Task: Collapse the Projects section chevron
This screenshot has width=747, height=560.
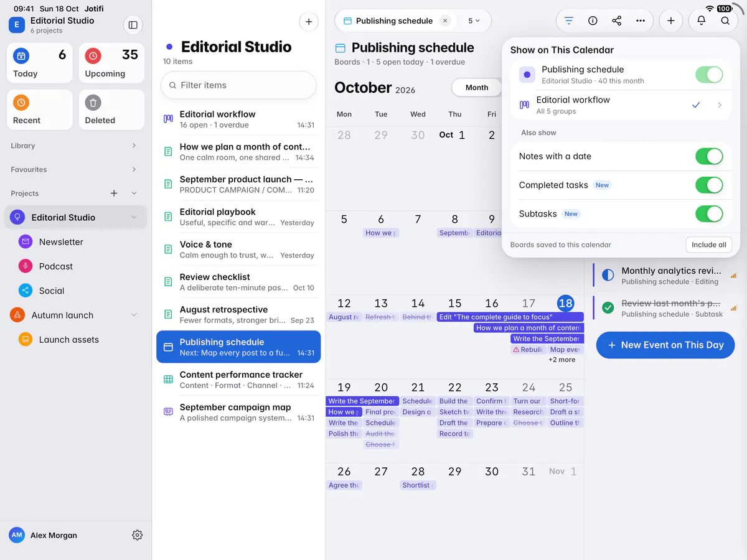Action: (134, 194)
